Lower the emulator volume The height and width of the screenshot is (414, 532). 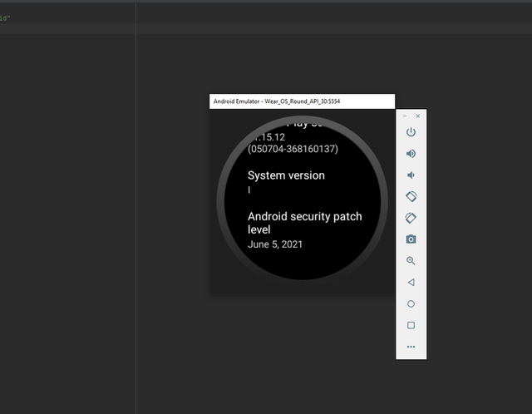coord(411,175)
